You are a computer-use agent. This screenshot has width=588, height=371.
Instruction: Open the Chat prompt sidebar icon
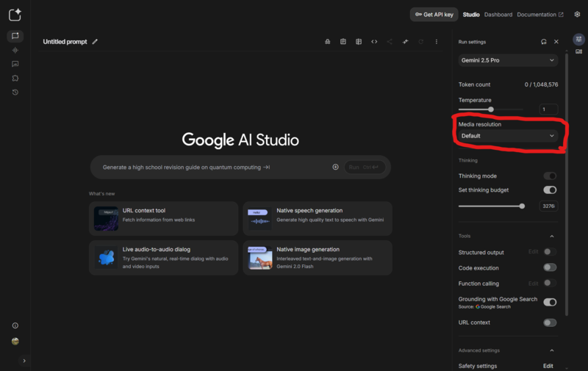tap(15, 36)
